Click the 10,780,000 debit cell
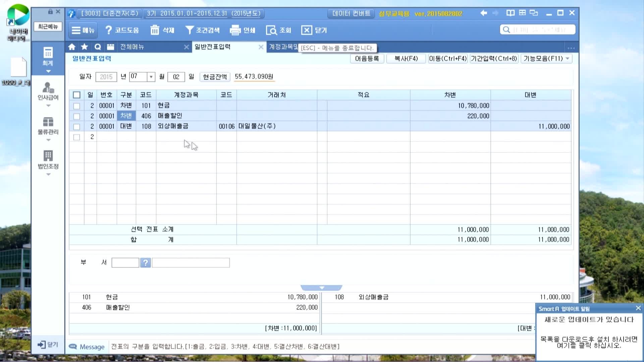 click(450, 106)
